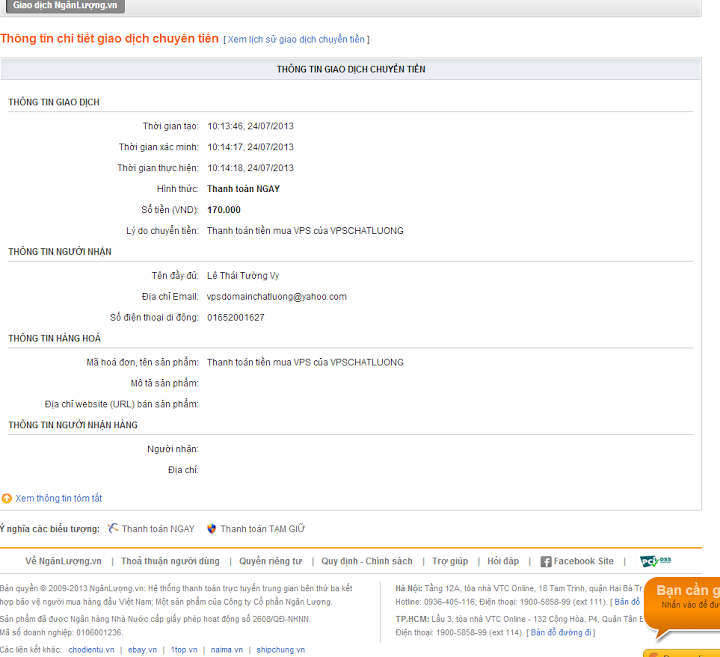Click Thông tin chi tiết giao dịch chuyển tiền title
This screenshot has width=720, height=657.
[109, 39]
